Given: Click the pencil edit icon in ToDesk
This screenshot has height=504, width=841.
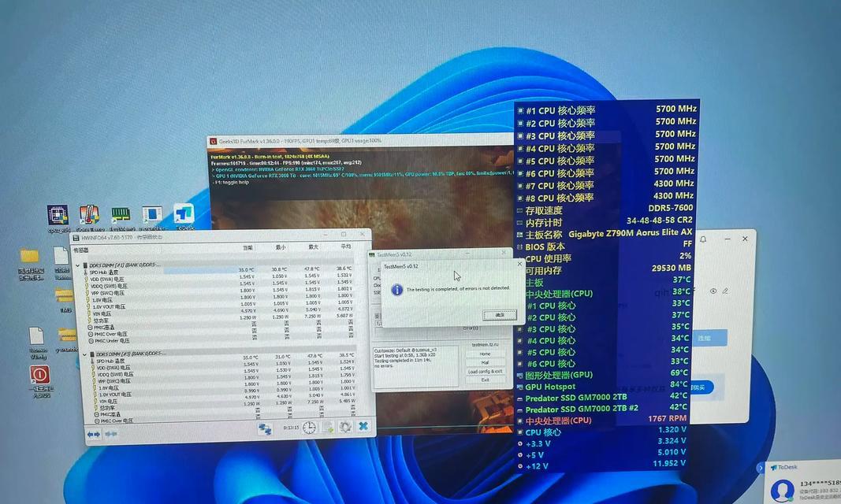Looking at the screenshot, I should point(725,291).
